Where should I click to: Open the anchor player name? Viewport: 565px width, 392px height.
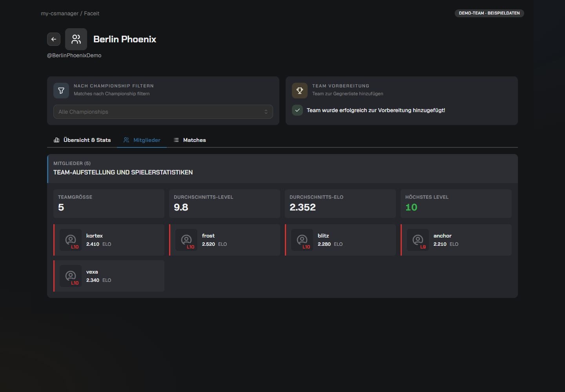tap(443, 236)
